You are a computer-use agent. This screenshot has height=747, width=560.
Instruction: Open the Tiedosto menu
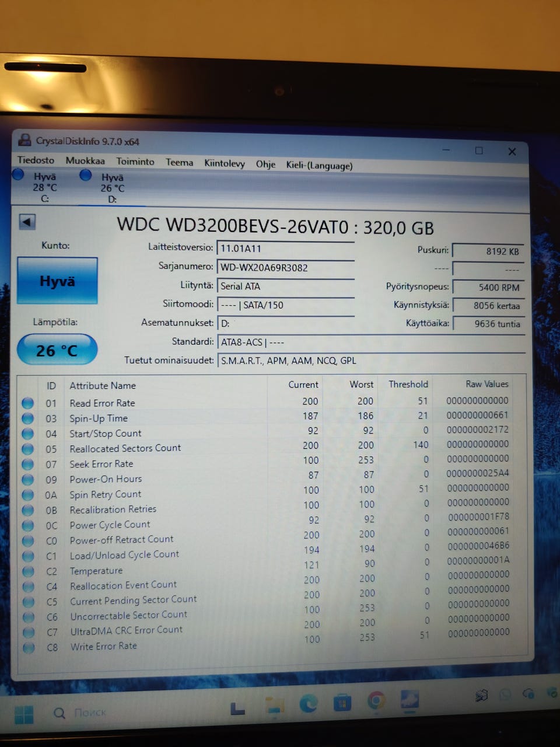tap(36, 160)
